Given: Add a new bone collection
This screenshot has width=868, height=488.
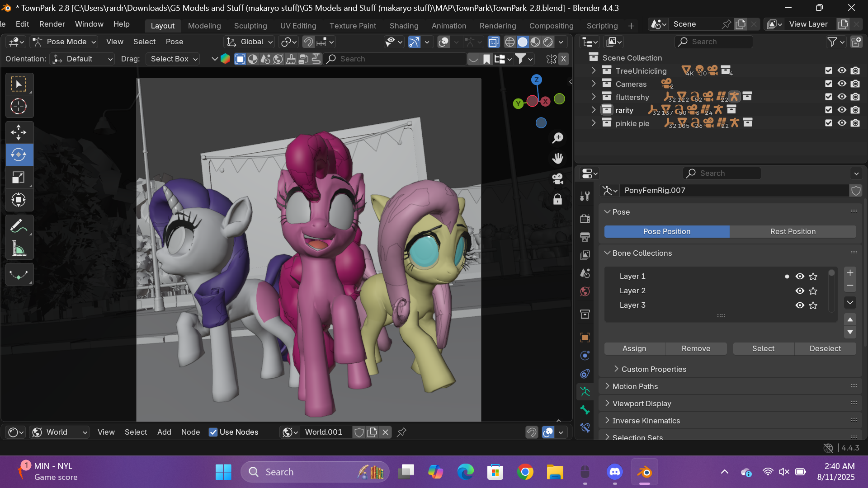Looking at the screenshot, I should pos(850,273).
